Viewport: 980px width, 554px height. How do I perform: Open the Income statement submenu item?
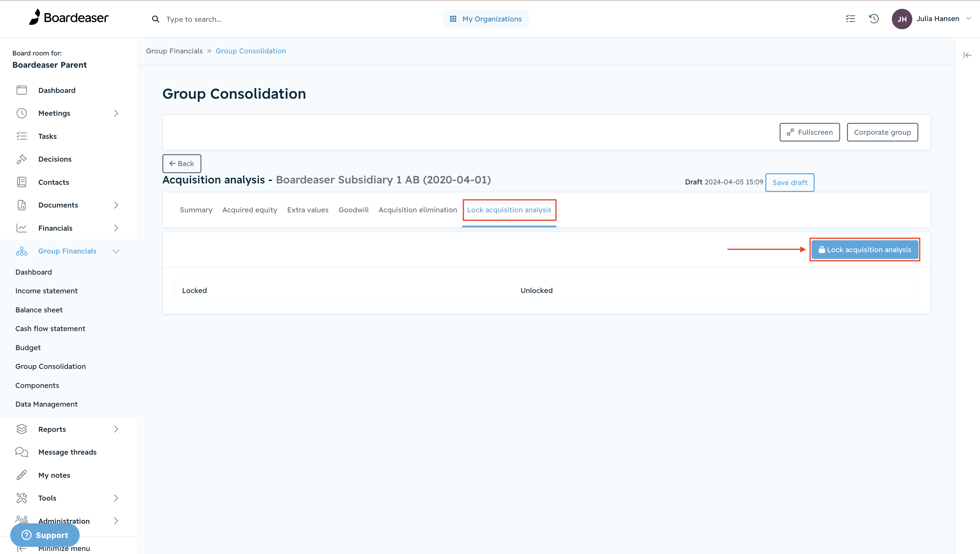46,291
